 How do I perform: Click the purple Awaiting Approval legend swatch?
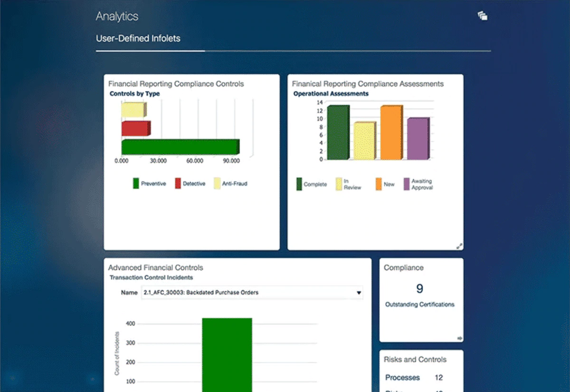tap(407, 184)
